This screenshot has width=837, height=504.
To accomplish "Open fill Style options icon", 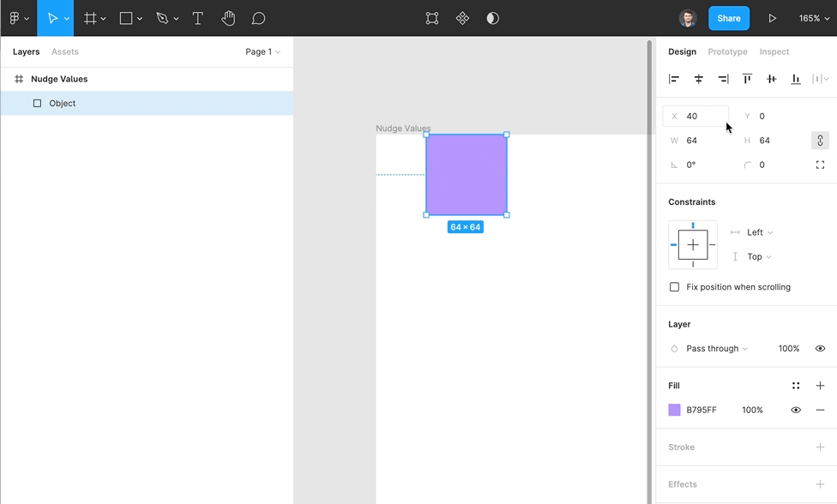I will 795,386.
